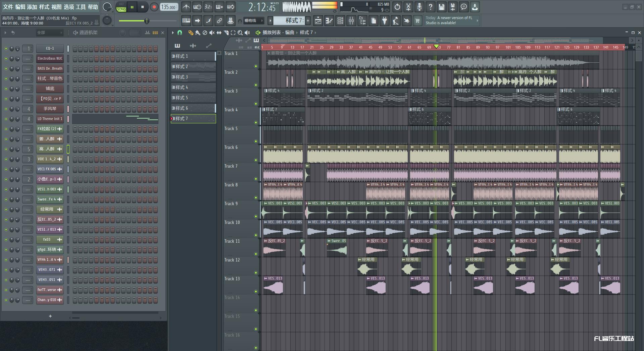Click the render audio export icon
Screen dimensions: 644x351
[x=453, y=7]
